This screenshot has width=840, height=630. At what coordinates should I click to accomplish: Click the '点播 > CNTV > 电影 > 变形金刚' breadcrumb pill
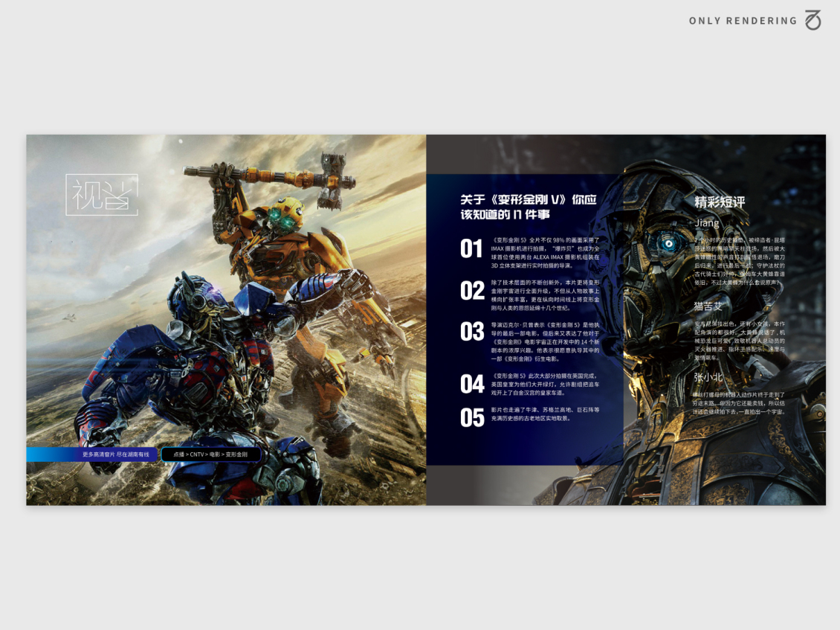[x=210, y=454]
